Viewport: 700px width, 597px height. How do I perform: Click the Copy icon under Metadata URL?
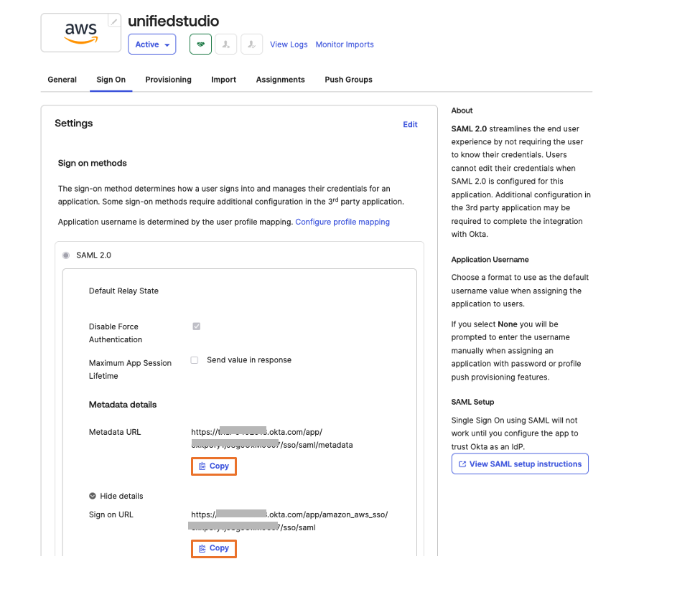tap(203, 466)
